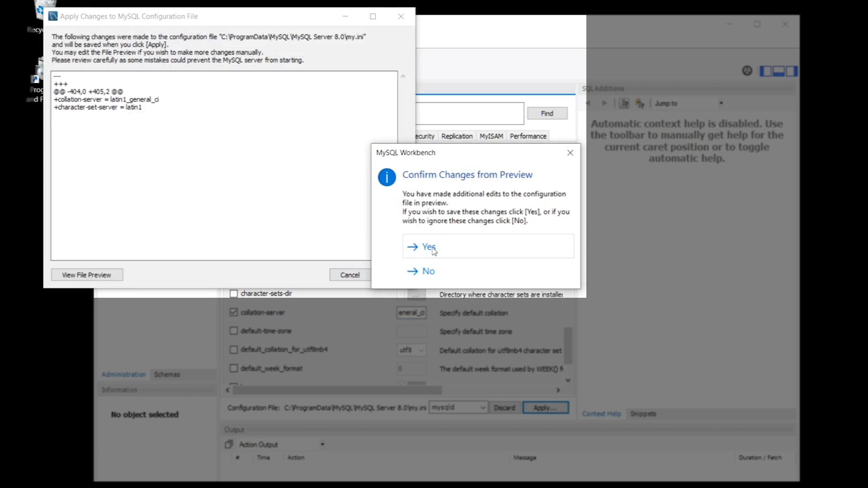Click the copy icon beside Action Output
Viewport: 868px width, 488px height.
229,444
